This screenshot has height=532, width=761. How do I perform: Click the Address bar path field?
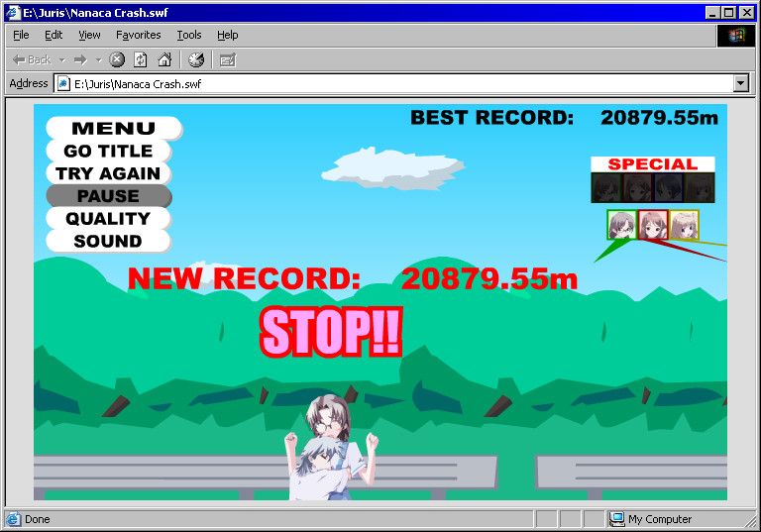[400, 83]
